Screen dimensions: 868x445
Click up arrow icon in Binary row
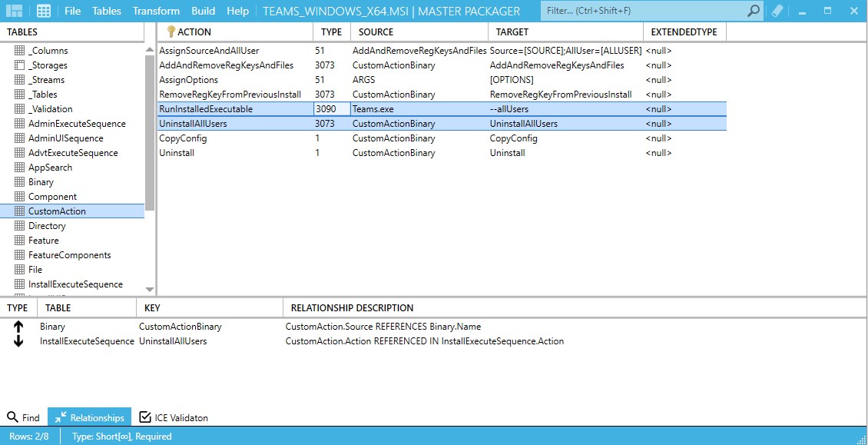[x=18, y=327]
